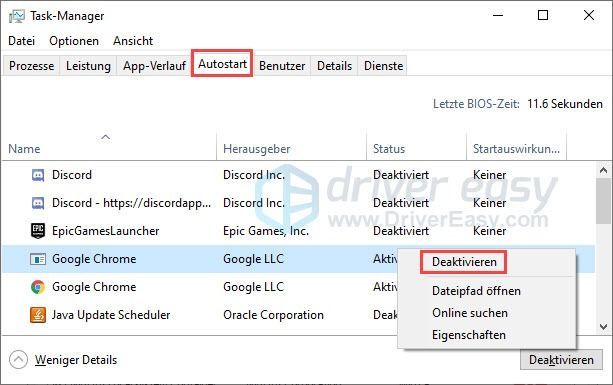This screenshot has width=613, height=385.
Task: Click Deaktiviert status in EpicGamesLauncher row
Action: pos(401,231)
